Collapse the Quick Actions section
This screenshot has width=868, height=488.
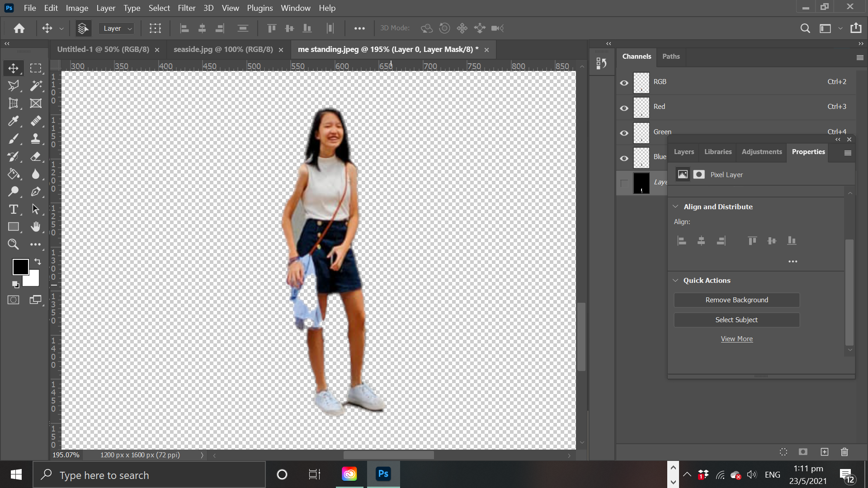(675, 280)
